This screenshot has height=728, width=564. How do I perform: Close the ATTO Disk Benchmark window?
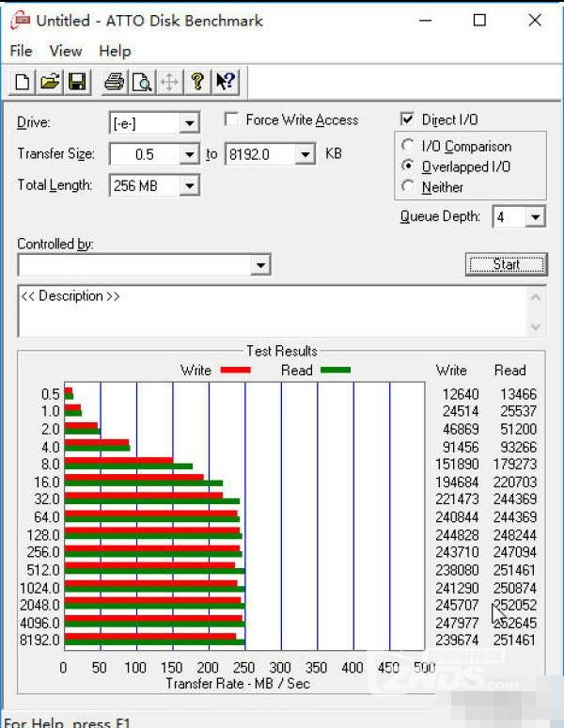pos(535,21)
